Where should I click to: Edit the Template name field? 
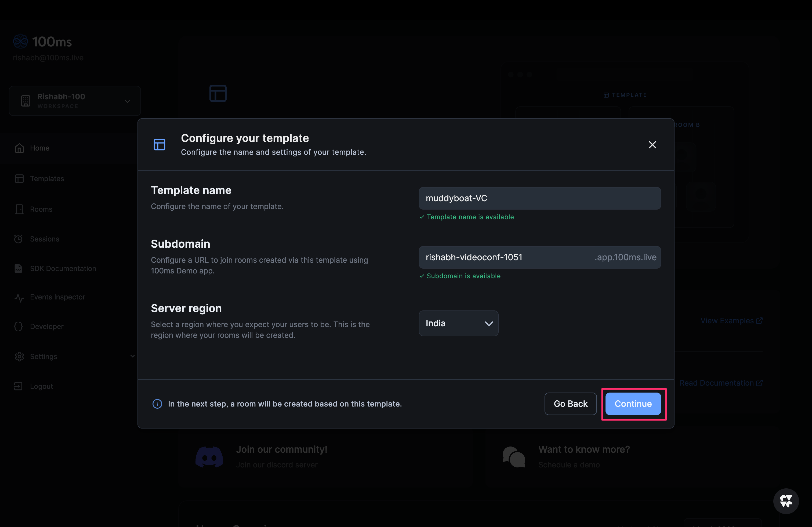click(x=539, y=198)
